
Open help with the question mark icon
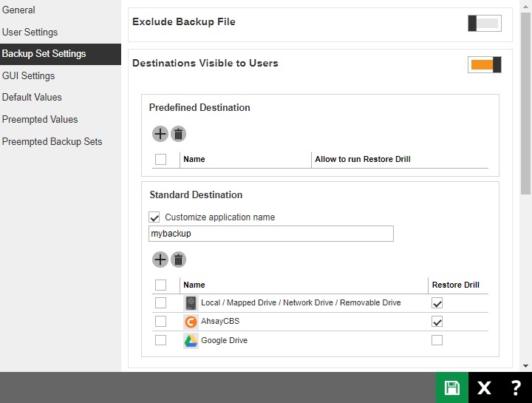(x=516, y=387)
